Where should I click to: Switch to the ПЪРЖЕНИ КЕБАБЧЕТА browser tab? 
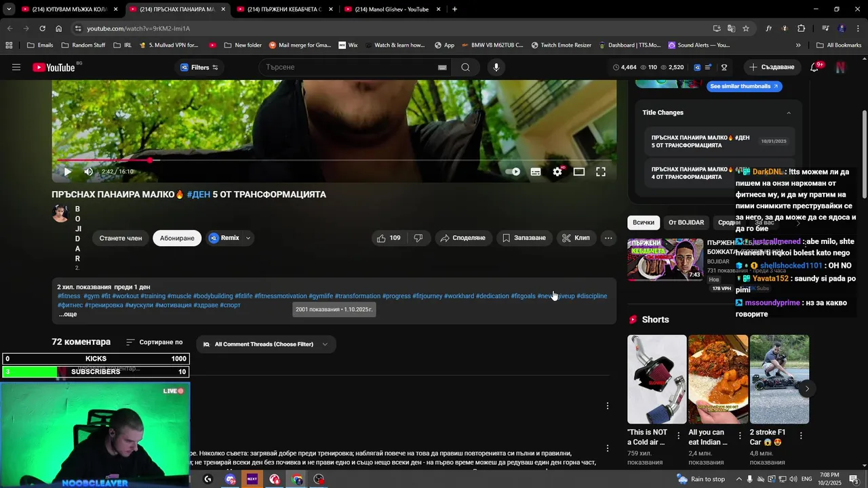click(283, 9)
